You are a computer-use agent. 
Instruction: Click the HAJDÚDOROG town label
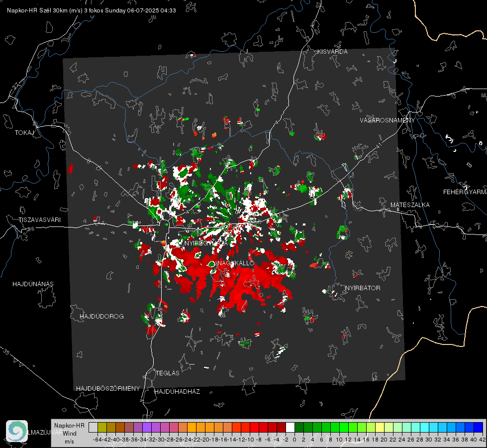point(101,316)
